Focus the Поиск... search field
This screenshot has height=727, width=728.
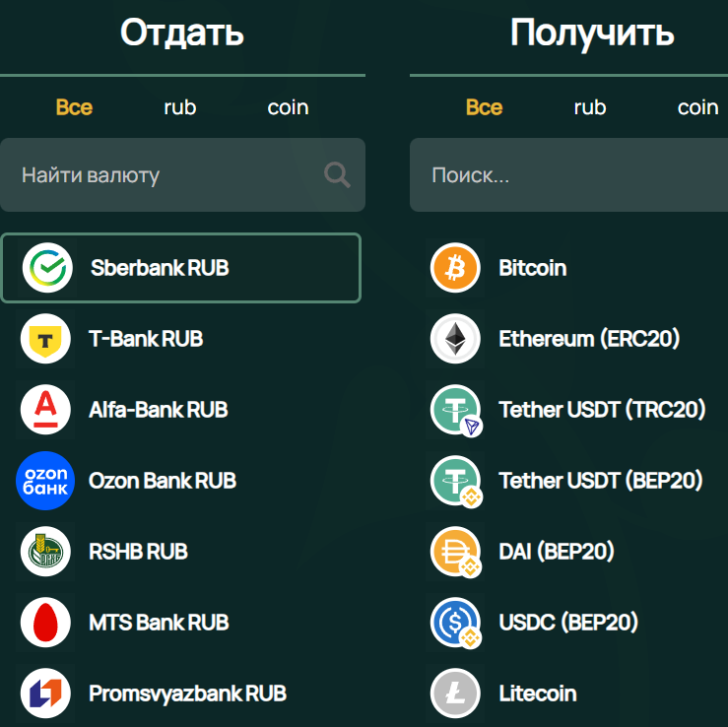(568, 175)
